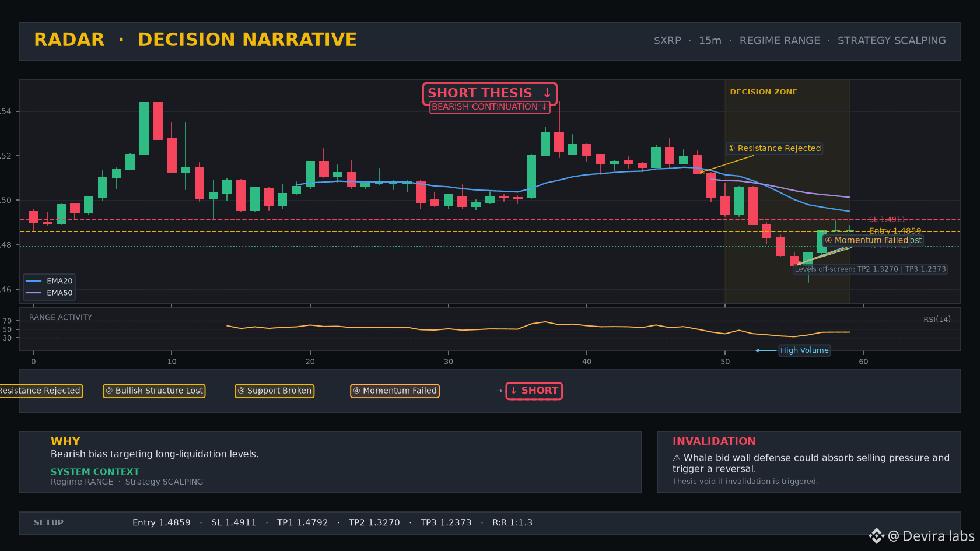Click the Levels off-screen TP2 TP3 note
980x551 pixels.
(870, 269)
